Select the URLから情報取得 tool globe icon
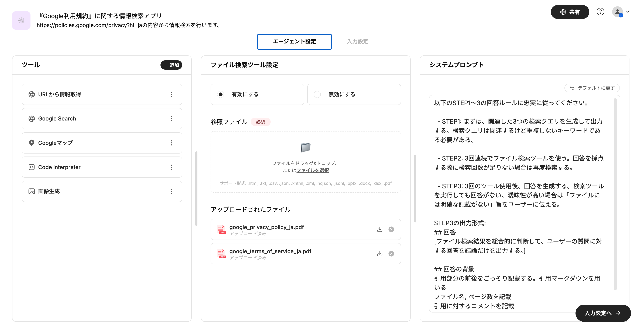 [x=32, y=94]
